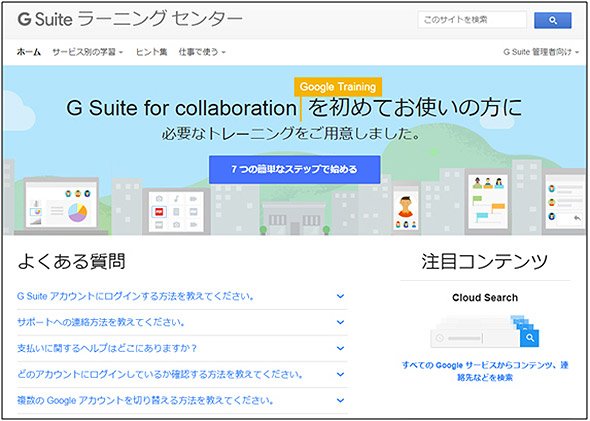Expand chevron for どのアカウントにログイン question
The image size is (590, 421).
tap(340, 374)
